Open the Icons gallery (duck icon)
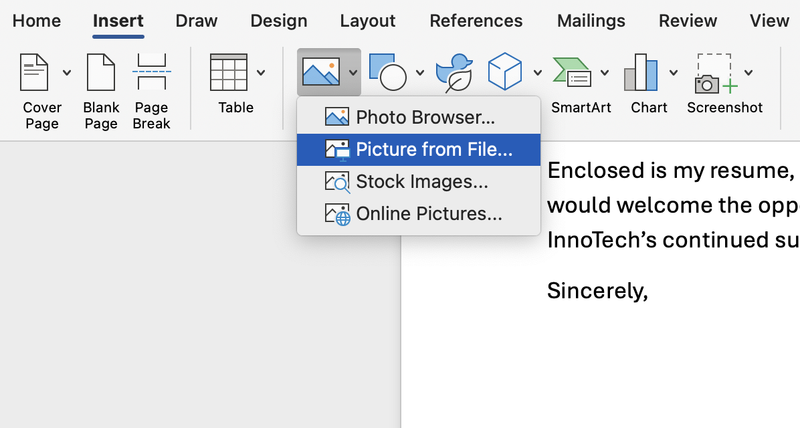 click(x=457, y=73)
